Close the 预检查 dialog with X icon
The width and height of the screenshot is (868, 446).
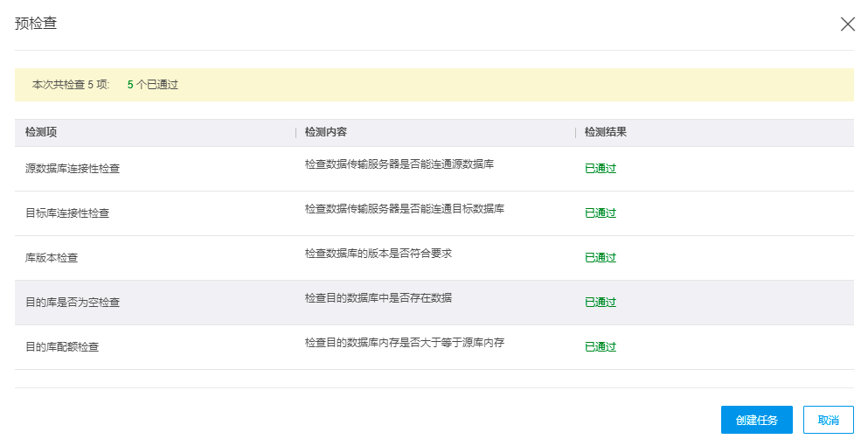coord(848,24)
